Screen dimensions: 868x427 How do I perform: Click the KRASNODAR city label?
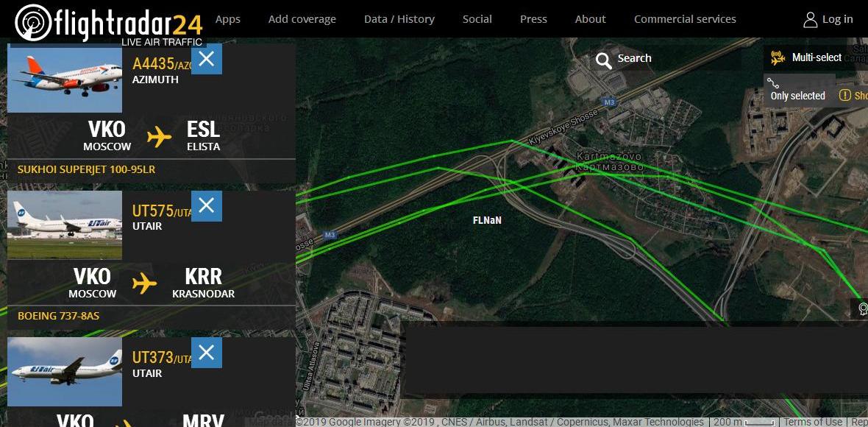[x=203, y=294]
